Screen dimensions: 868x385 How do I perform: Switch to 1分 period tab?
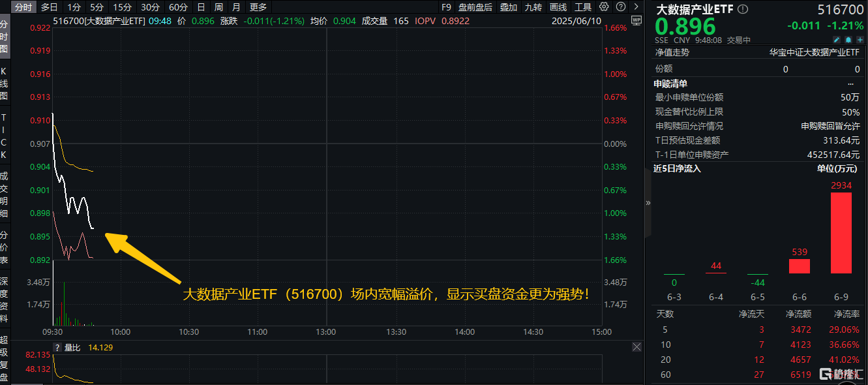pyautogui.click(x=74, y=7)
